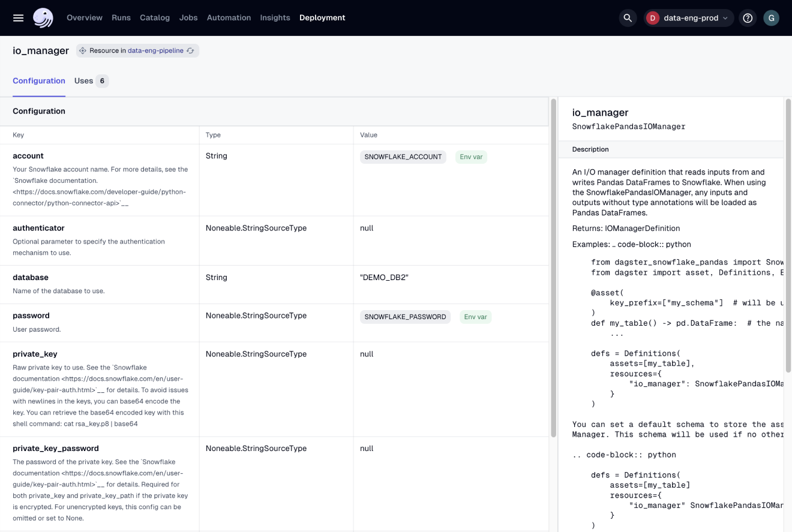Image resolution: width=792 pixels, height=532 pixels.
Task: Select the Configuration tab
Action: (38, 80)
